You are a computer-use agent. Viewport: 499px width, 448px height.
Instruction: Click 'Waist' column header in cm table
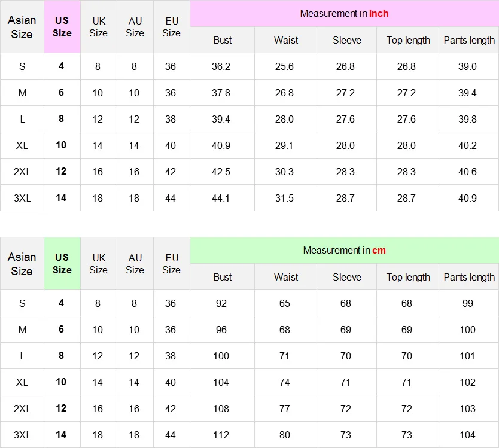pyautogui.click(x=286, y=277)
